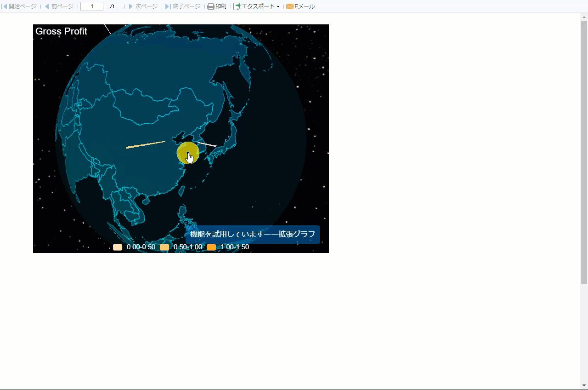This screenshot has height=390, width=588.
Task: Click the Gross Profit chart title
Action: (x=61, y=31)
